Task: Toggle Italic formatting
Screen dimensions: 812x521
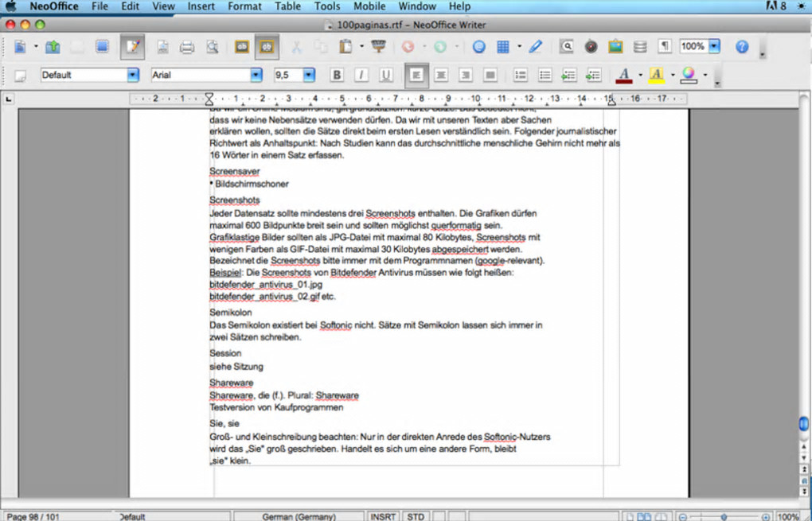Action: (361, 75)
